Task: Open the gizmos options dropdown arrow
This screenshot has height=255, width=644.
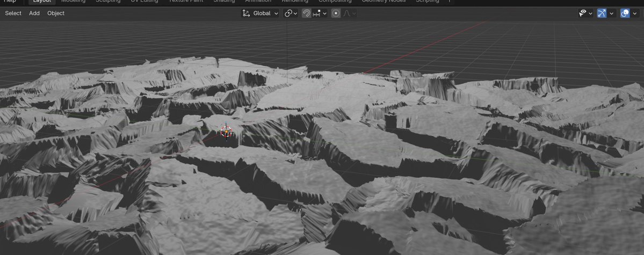Action: click(x=611, y=13)
